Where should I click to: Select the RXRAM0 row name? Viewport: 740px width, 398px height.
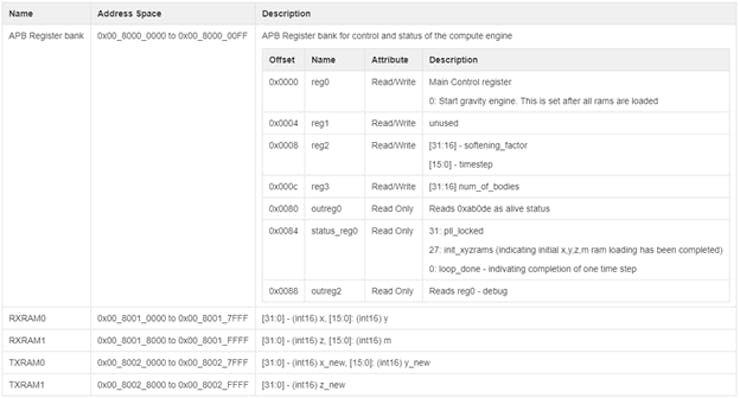click(27, 318)
